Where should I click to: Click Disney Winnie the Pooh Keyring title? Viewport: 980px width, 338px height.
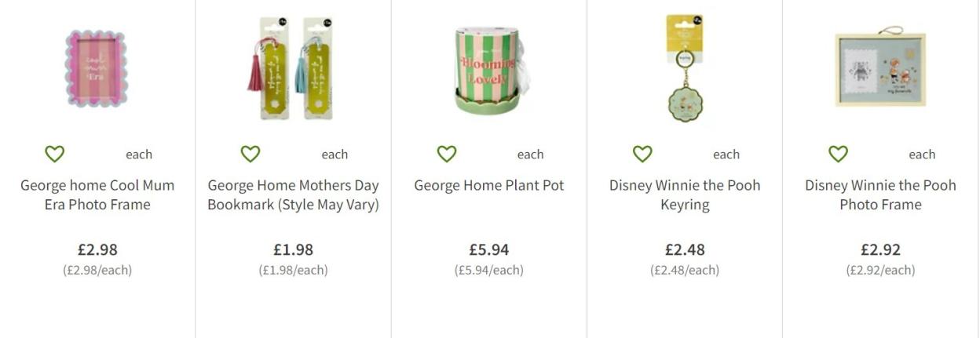[685, 195]
